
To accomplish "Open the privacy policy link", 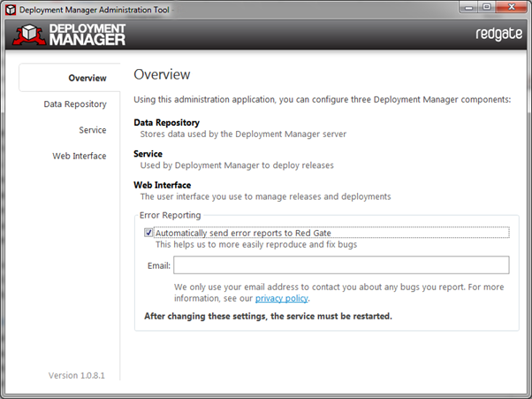I will coord(282,298).
